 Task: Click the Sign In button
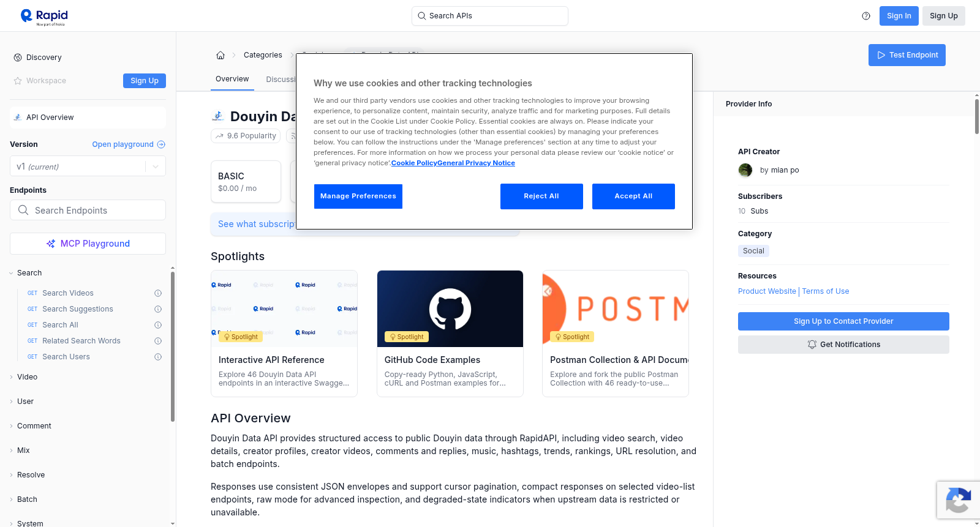point(899,16)
